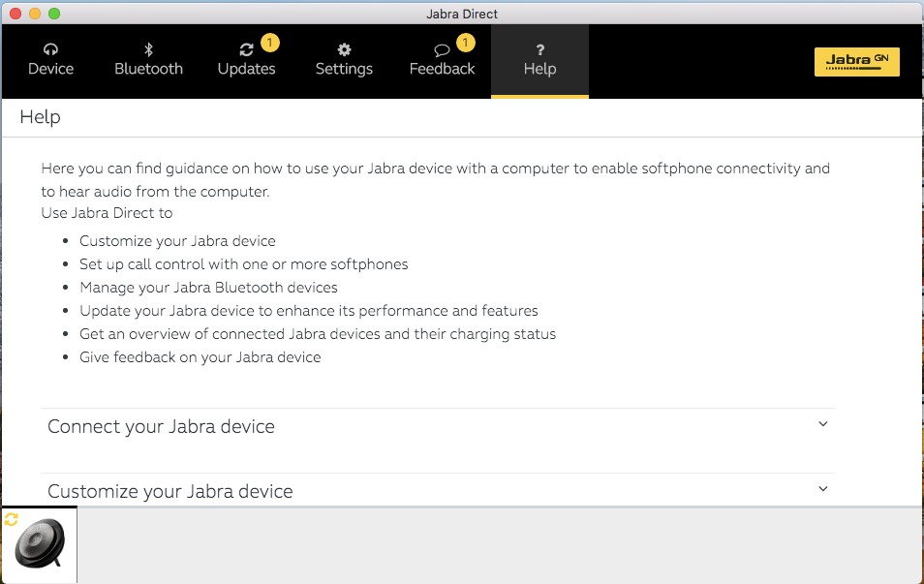Click the Feedback speech bubble icon
Screen dimensions: 924x584
coord(442,50)
